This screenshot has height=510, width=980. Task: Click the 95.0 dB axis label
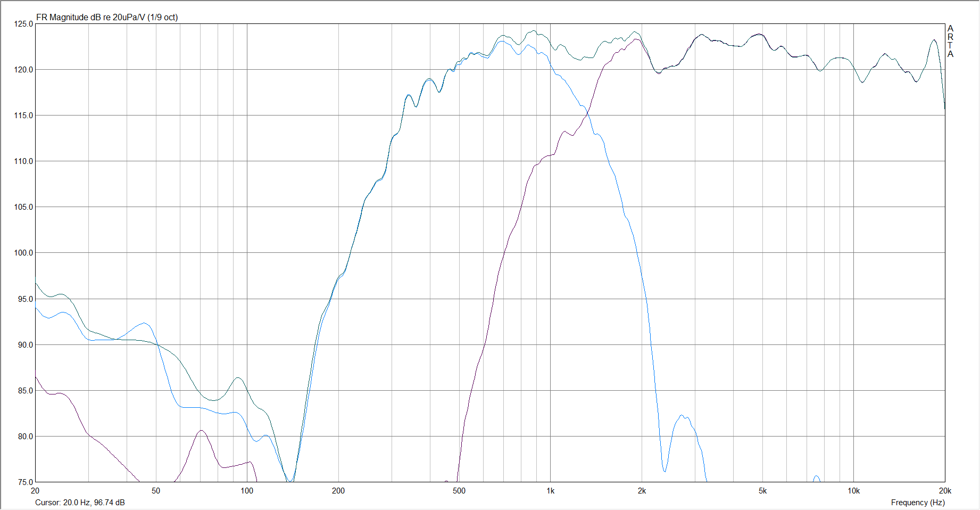(25, 299)
